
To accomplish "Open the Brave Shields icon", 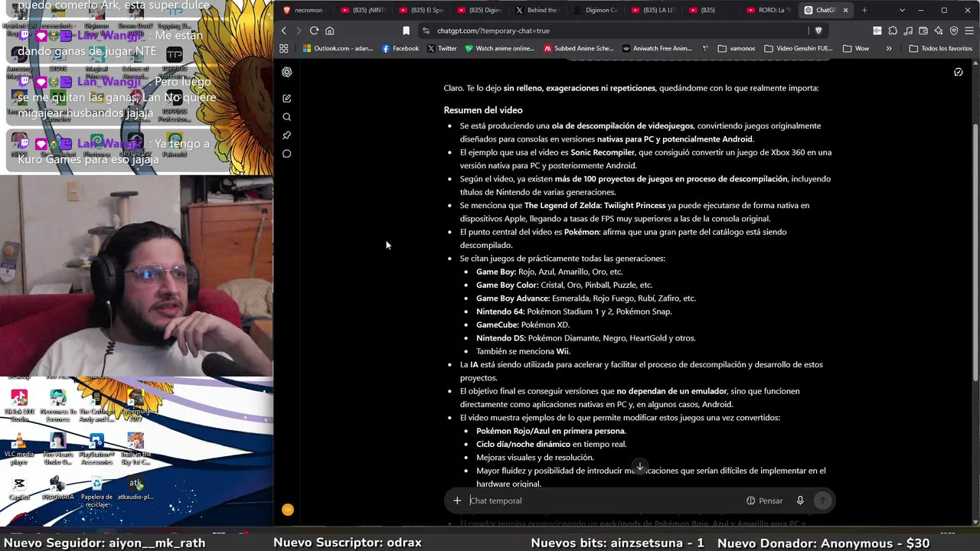I will [818, 31].
